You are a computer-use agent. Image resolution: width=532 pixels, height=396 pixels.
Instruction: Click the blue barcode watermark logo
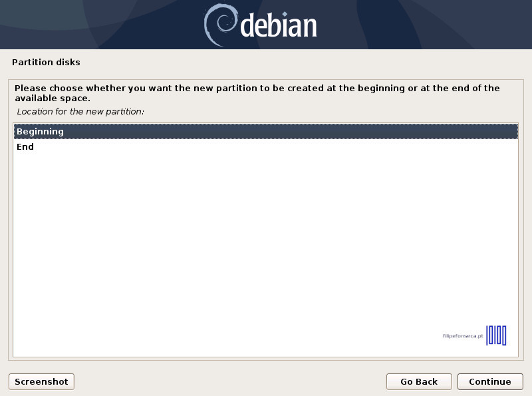496,335
